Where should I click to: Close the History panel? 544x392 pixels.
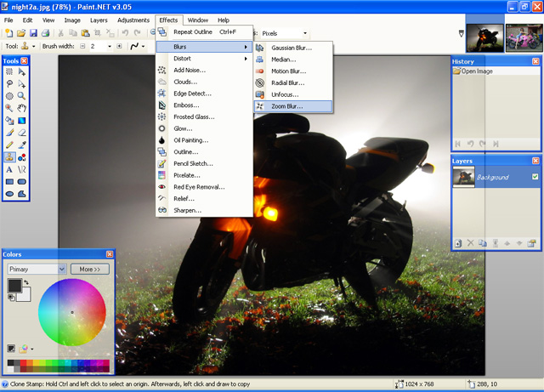535,61
